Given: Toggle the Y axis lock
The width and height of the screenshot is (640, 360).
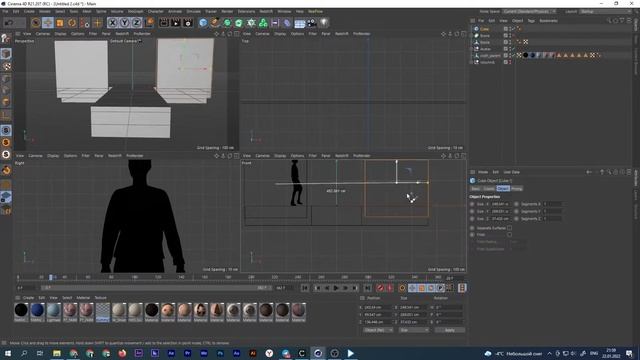Looking at the screenshot, I should click(124, 23).
